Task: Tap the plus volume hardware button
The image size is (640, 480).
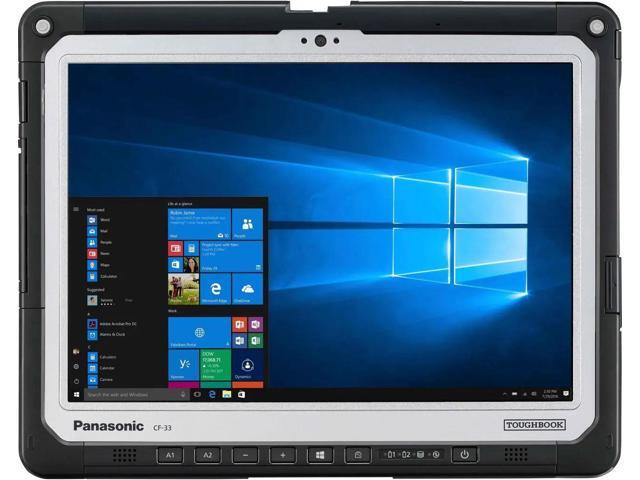Action: (282, 455)
